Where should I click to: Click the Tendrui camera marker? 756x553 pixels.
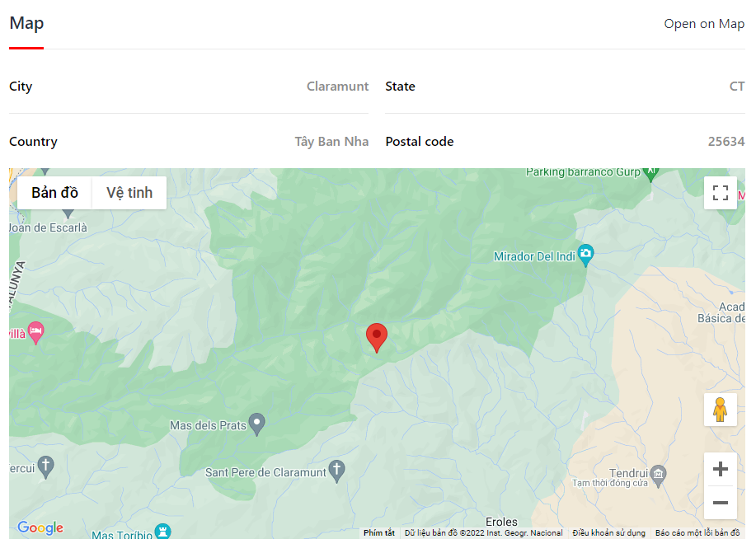pyautogui.click(x=657, y=473)
